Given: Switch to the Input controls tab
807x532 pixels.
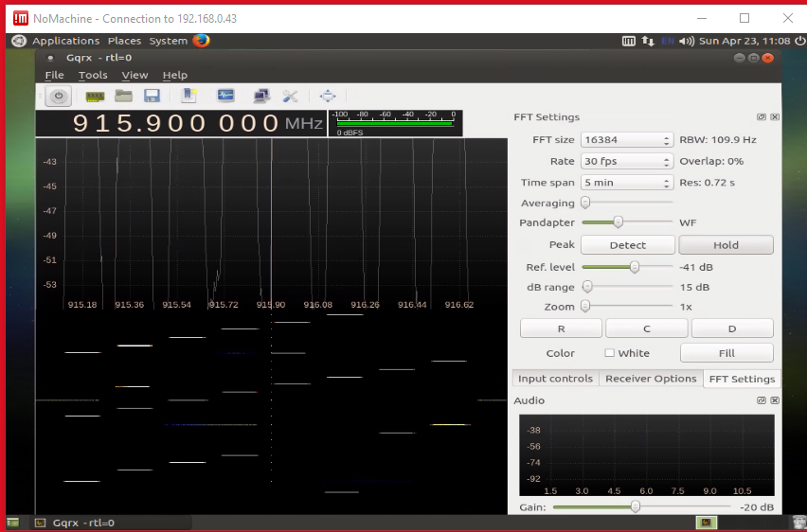Looking at the screenshot, I should pos(555,379).
